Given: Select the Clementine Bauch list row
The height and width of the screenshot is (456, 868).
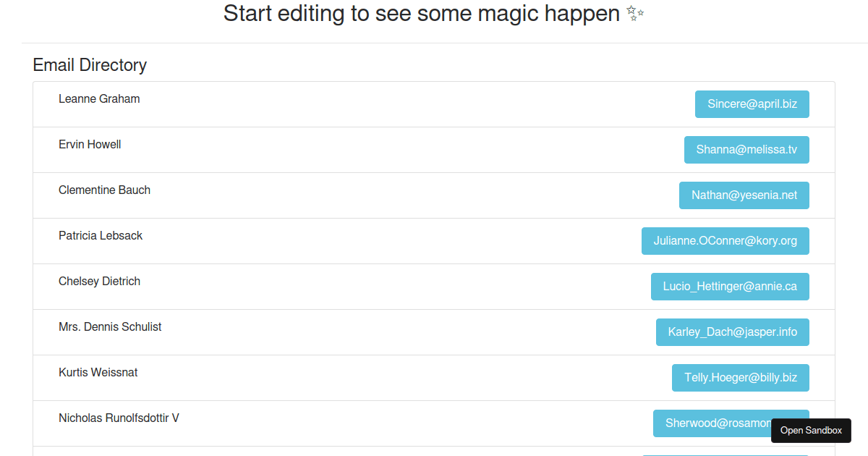Looking at the screenshot, I should pos(104,190).
